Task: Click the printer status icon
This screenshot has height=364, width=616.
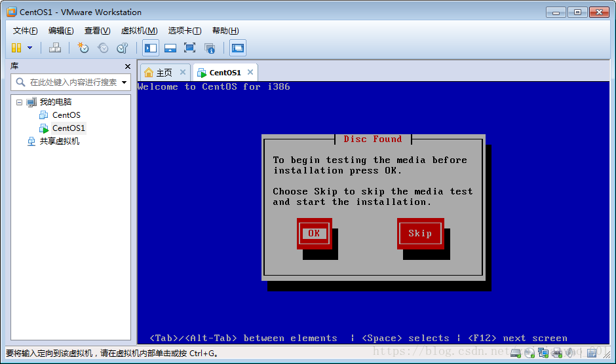Action: (556, 353)
